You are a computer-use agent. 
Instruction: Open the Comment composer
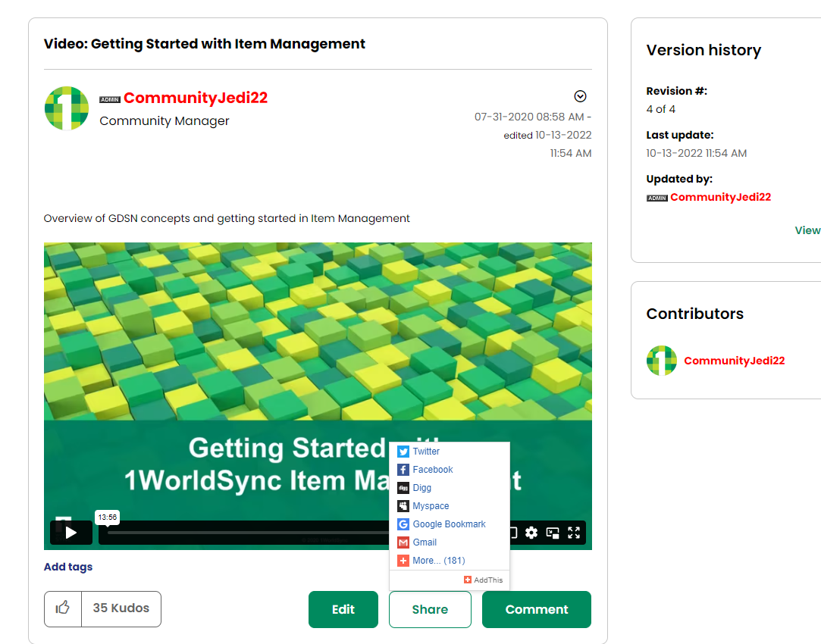[x=536, y=609]
